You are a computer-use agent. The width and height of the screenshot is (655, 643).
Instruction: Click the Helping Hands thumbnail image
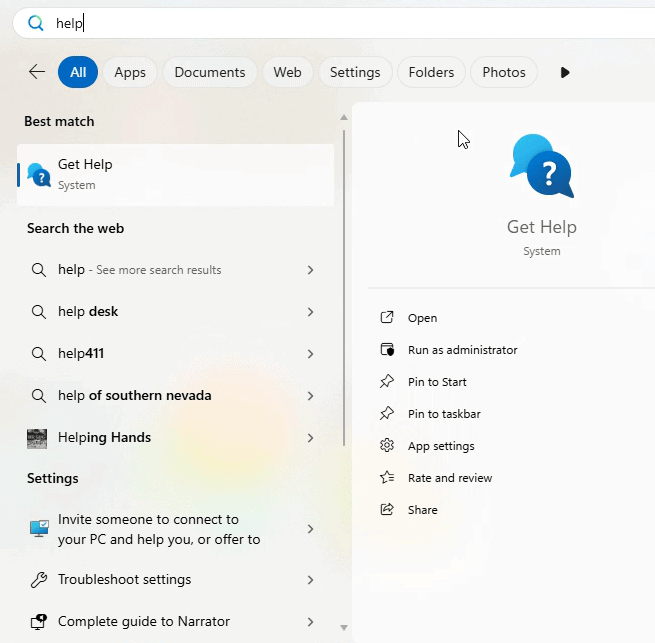point(37,438)
